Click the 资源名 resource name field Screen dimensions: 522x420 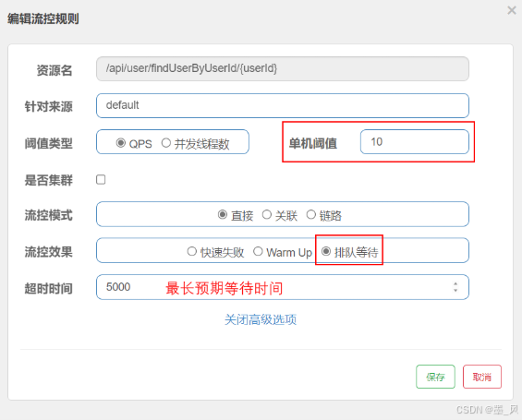tap(283, 69)
